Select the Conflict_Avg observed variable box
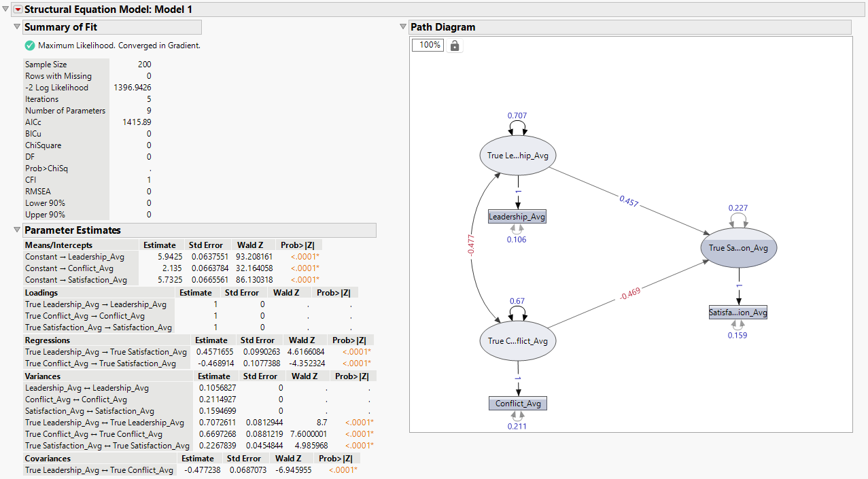The height and width of the screenshot is (479, 868). tap(517, 403)
